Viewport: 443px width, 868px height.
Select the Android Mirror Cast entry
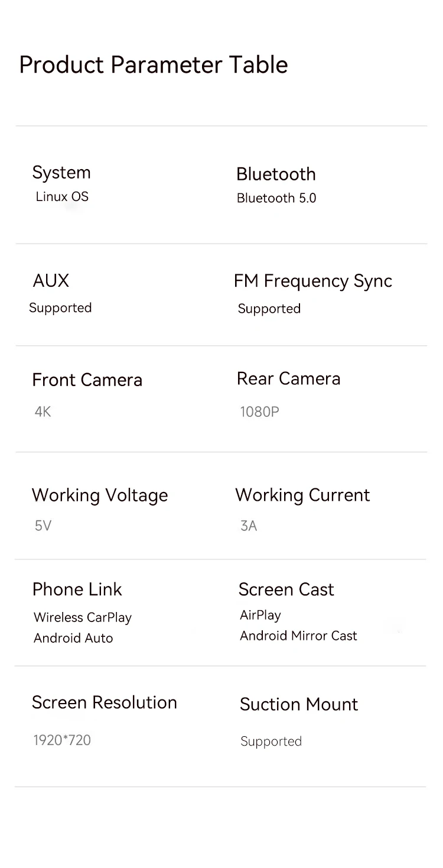coord(298,636)
